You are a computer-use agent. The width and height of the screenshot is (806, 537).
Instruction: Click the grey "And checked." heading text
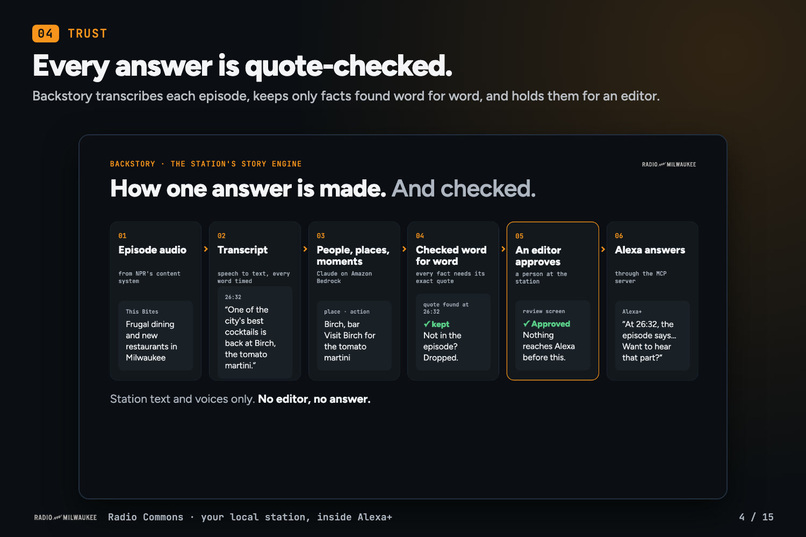point(464,189)
